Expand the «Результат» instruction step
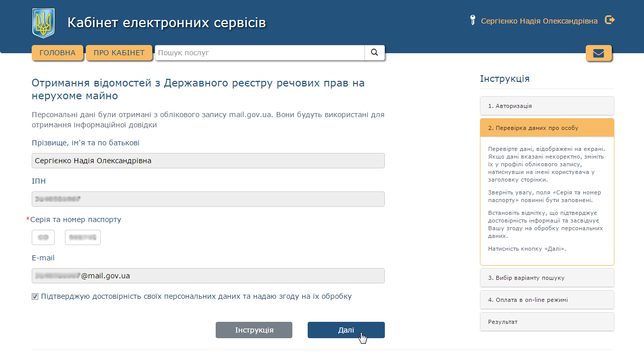This screenshot has height=352, width=644. (x=547, y=321)
